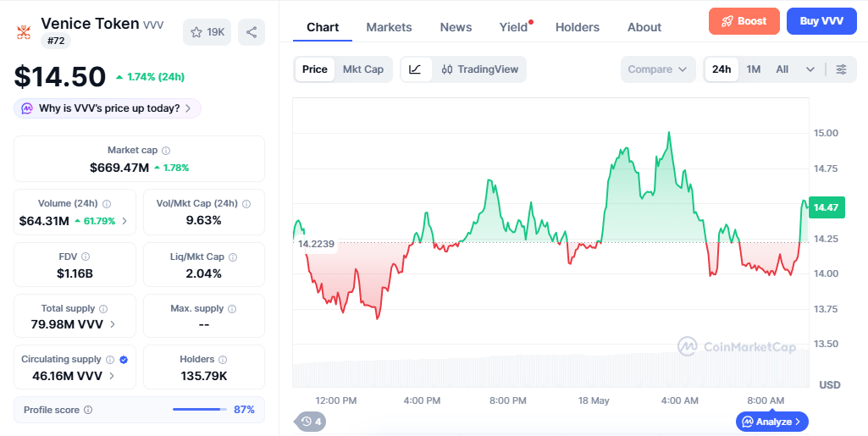
Task: Select the Price toggle option
Action: (x=314, y=69)
